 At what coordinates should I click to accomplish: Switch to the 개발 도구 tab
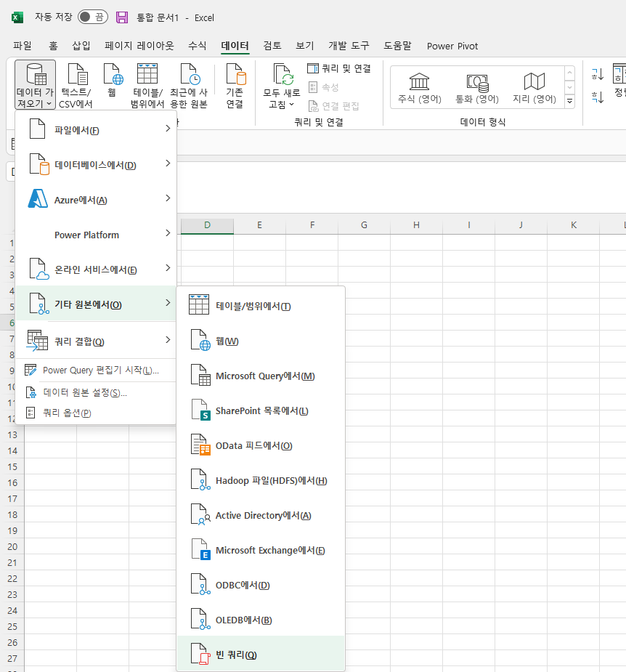(x=349, y=46)
